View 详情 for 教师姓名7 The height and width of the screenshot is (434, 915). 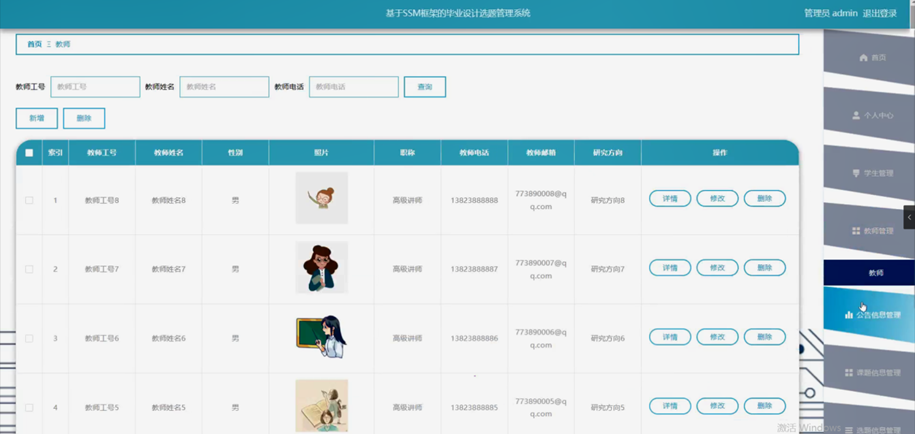[670, 268]
